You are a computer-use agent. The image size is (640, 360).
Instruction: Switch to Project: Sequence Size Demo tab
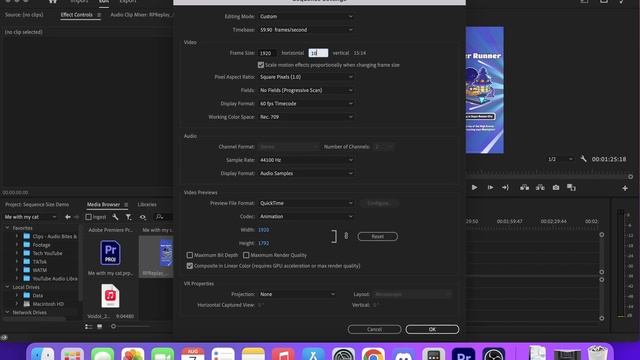click(x=37, y=204)
